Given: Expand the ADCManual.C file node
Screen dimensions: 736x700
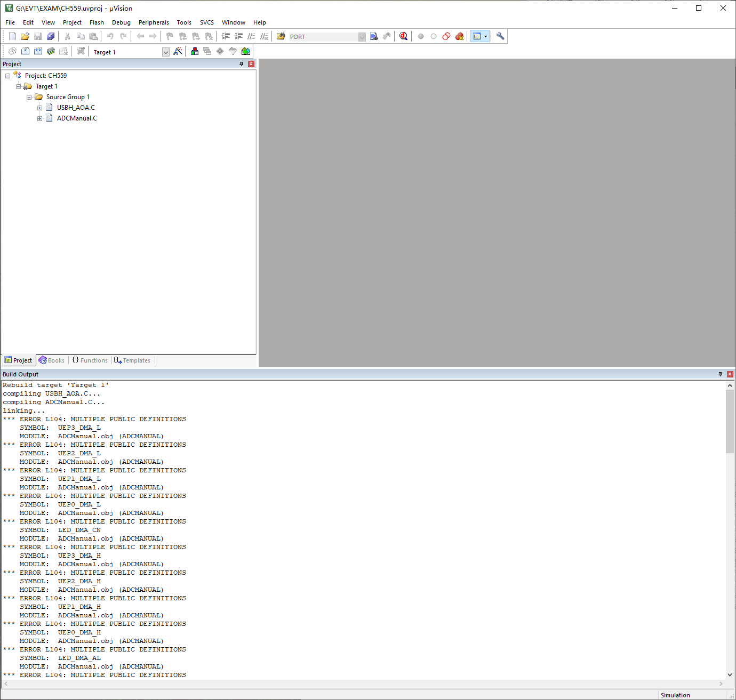Looking at the screenshot, I should pyautogui.click(x=40, y=118).
